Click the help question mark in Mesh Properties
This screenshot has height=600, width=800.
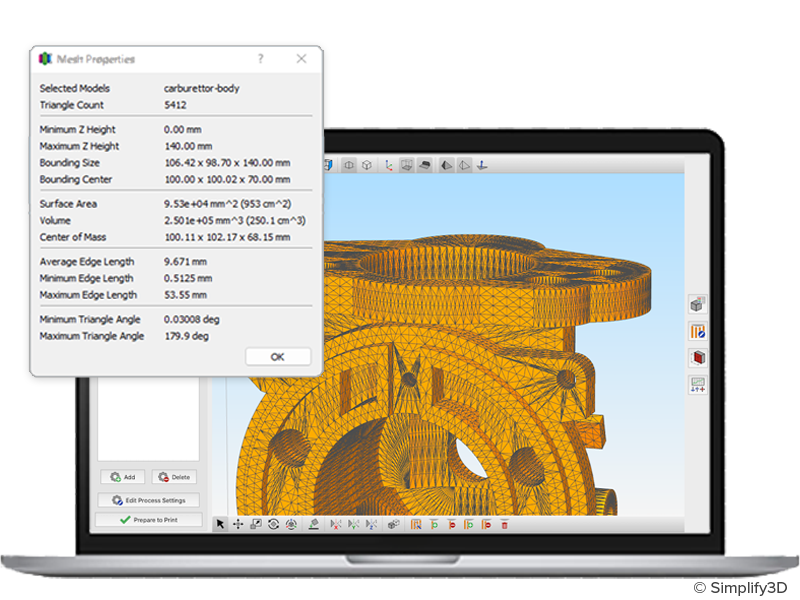pos(260,59)
